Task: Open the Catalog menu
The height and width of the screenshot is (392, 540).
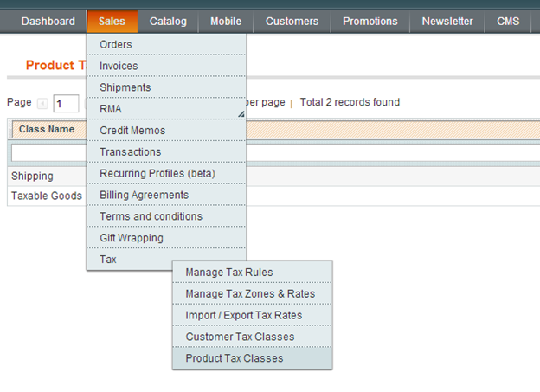Action: 168,22
